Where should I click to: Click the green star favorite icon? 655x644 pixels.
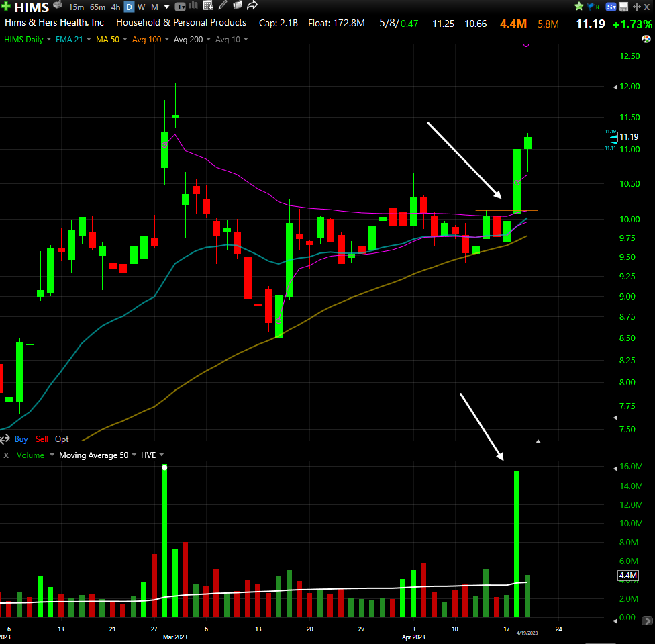578,6
